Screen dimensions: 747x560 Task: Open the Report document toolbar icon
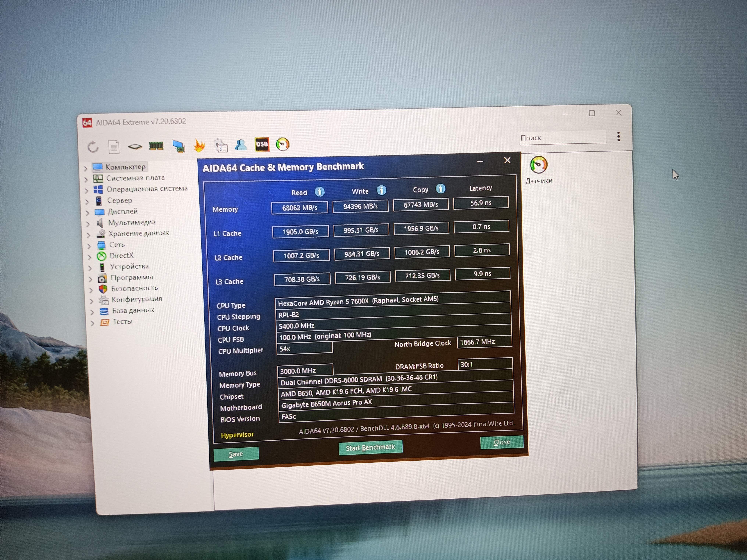(x=114, y=147)
